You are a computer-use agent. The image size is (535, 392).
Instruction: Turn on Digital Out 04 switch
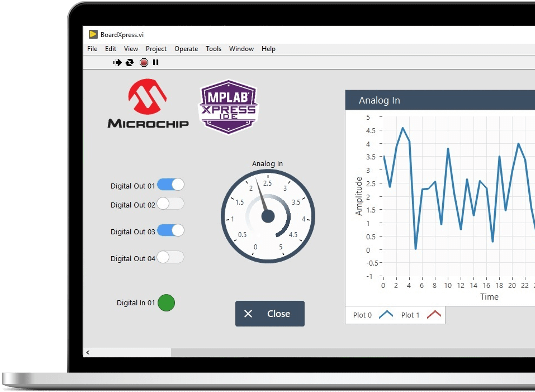pos(171,257)
